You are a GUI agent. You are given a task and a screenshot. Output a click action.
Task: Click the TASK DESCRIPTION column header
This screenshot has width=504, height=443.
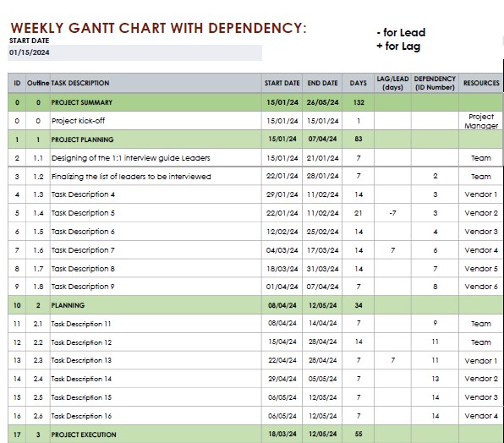80,83
